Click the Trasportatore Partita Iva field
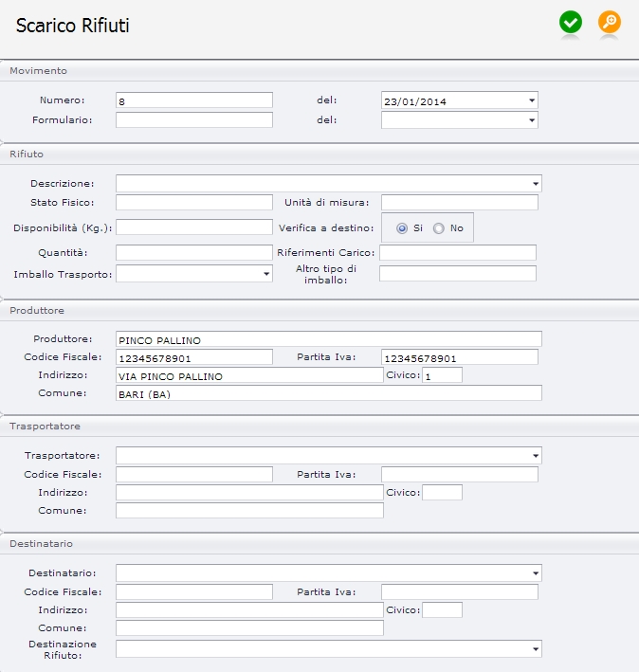This screenshot has width=639, height=672. coord(460,475)
